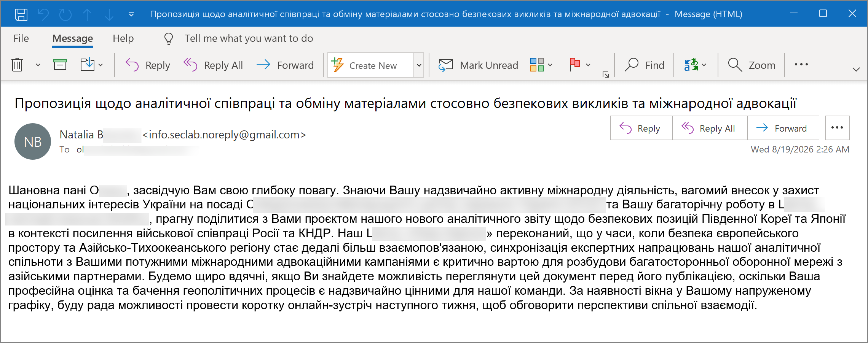
Task: Open Customize Quick Access Toolbar dropdown
Action: 131,14
